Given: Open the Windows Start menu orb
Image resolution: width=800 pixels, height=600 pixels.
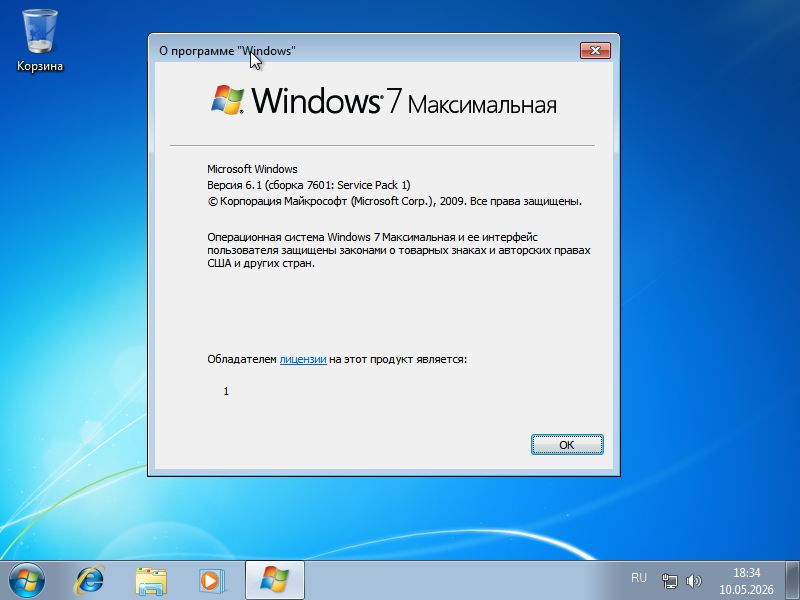Looking at the screenshot, I should (27, 581).
